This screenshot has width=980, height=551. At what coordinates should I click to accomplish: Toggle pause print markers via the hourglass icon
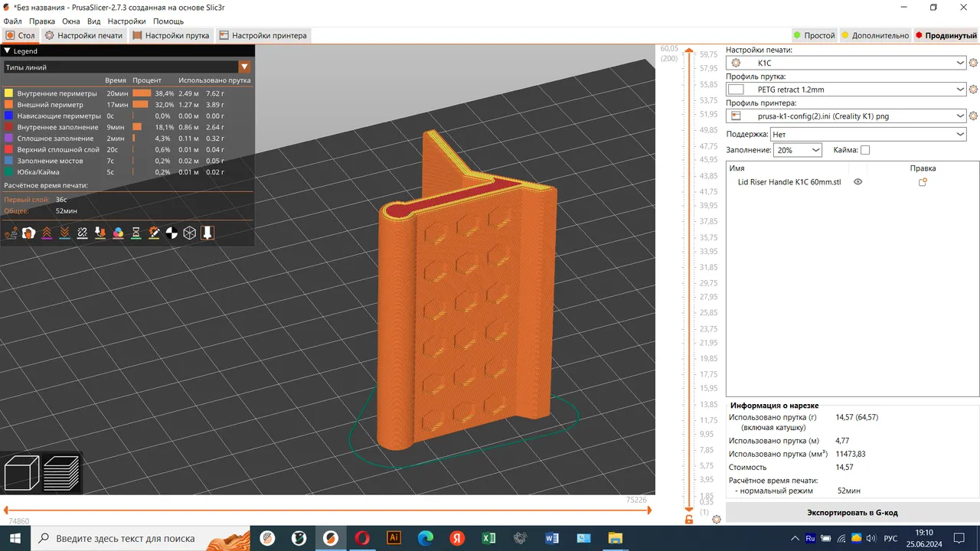click(136, 233)
